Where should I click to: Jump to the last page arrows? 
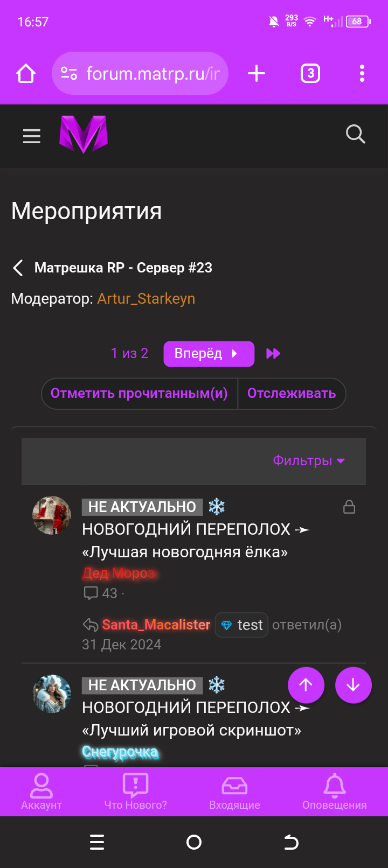[273, 354]
